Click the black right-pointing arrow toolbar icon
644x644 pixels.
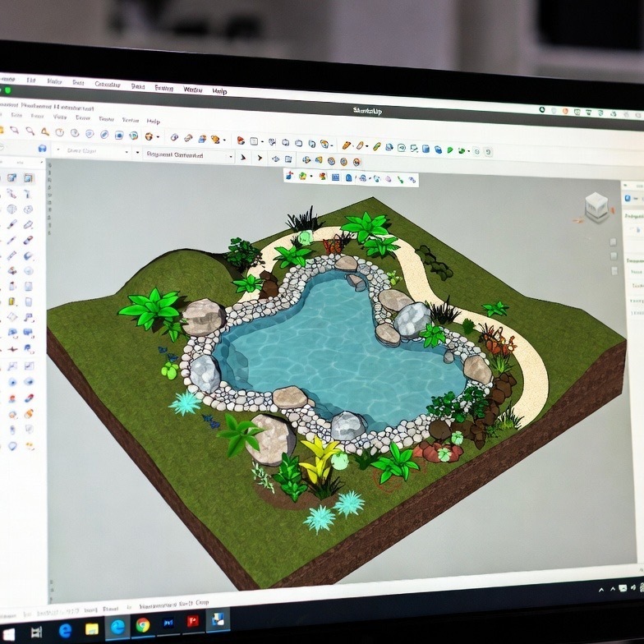(x=260, y=158)
